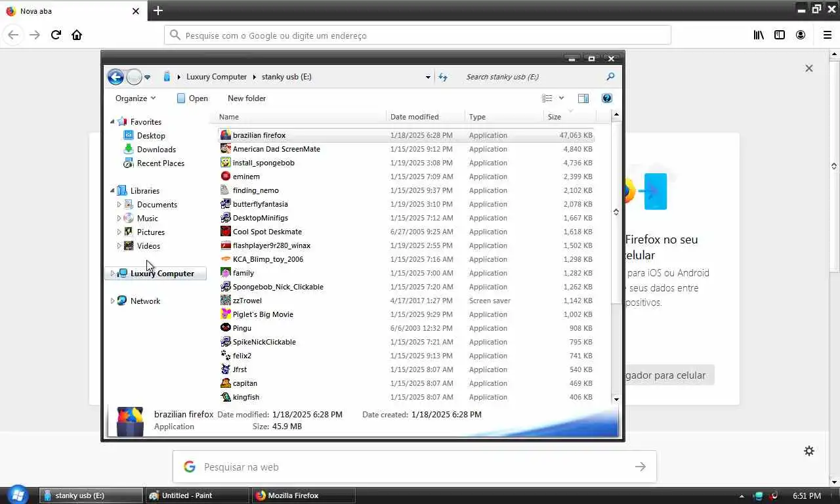Viewport: 840px width, 504px height.
Task: Open Firefox hamburger menu
Action: [828, 35]
